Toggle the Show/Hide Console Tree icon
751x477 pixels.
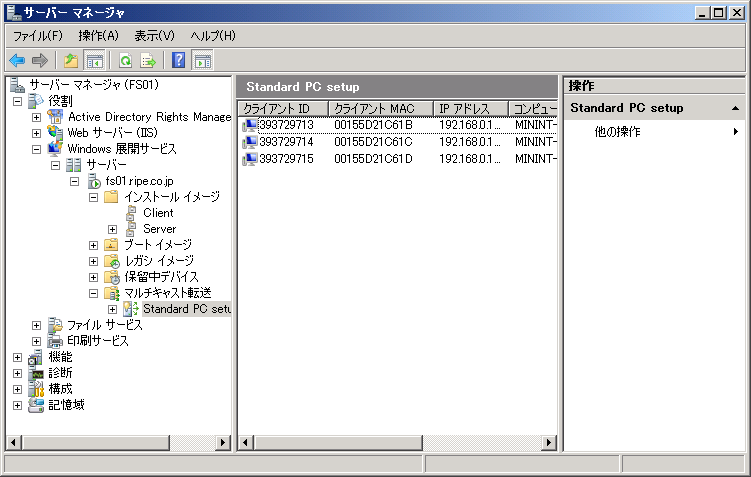(95, 60)
